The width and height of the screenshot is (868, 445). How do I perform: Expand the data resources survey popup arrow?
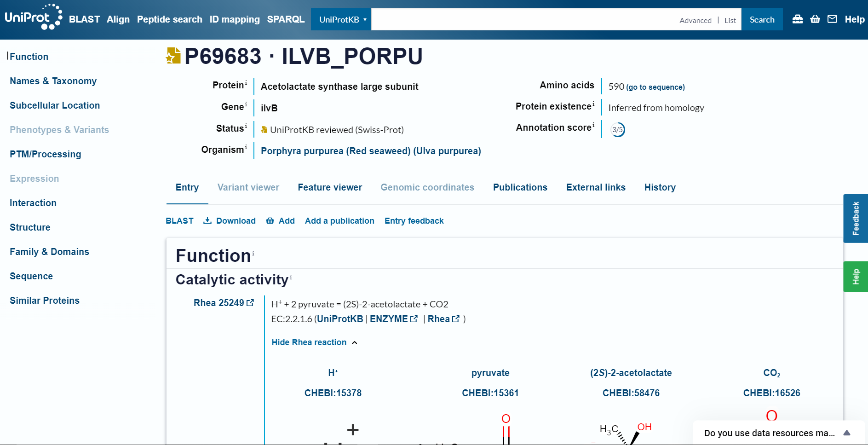pyautogui.click(x=847, y=433)
